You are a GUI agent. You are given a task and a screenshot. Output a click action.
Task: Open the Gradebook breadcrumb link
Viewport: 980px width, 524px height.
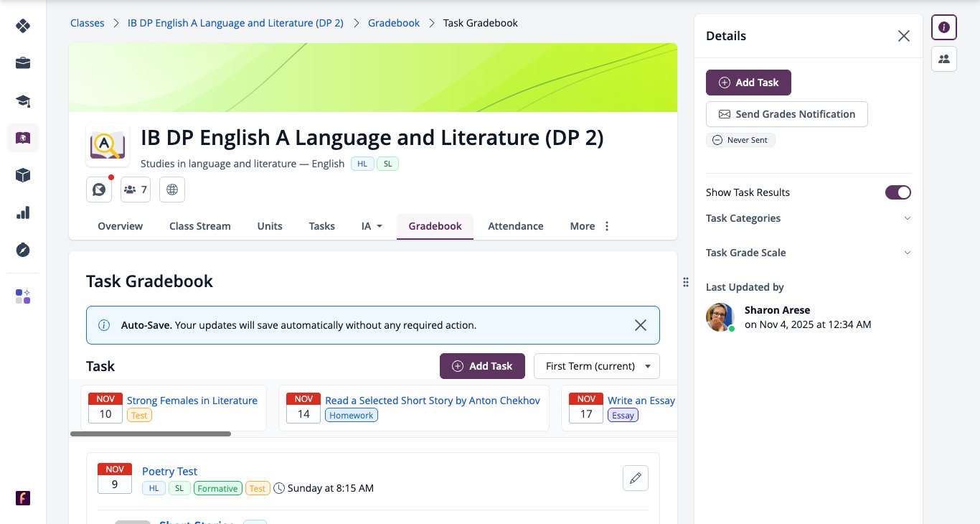[x=394, y=23]
